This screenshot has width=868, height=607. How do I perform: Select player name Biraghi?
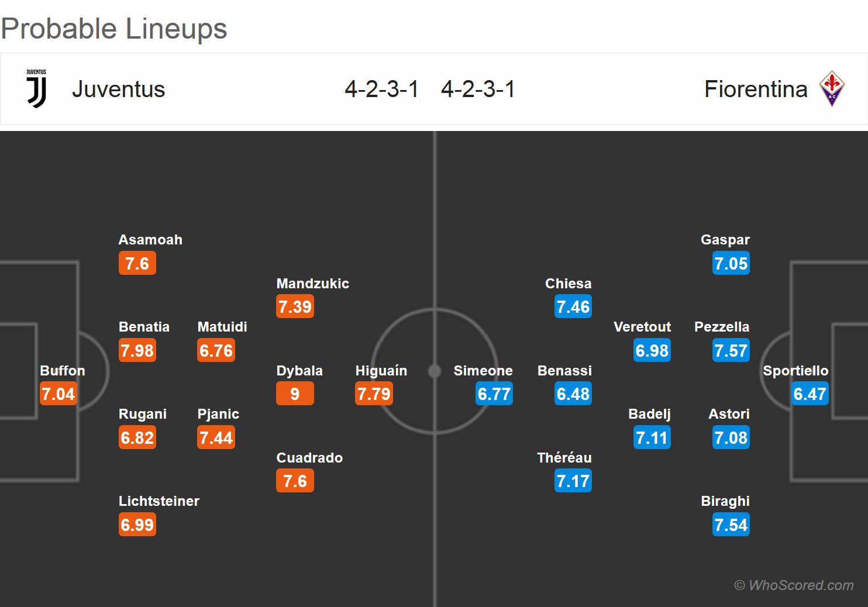click(x=725, y=501)
